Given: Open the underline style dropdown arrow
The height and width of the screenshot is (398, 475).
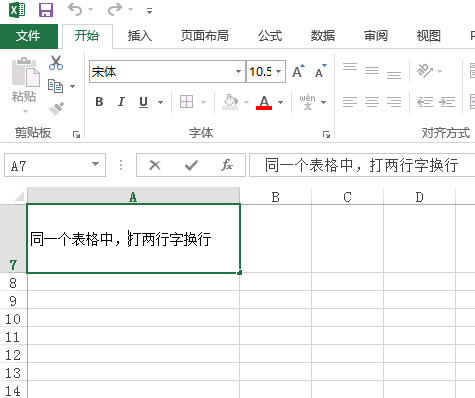Looking at the screenshot, I should pos(160,102).
